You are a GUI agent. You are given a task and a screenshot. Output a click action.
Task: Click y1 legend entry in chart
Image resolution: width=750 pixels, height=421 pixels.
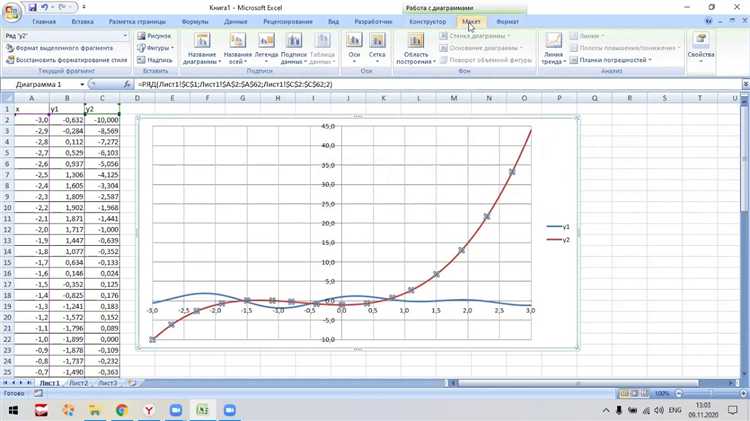click(x=558, y=227)
